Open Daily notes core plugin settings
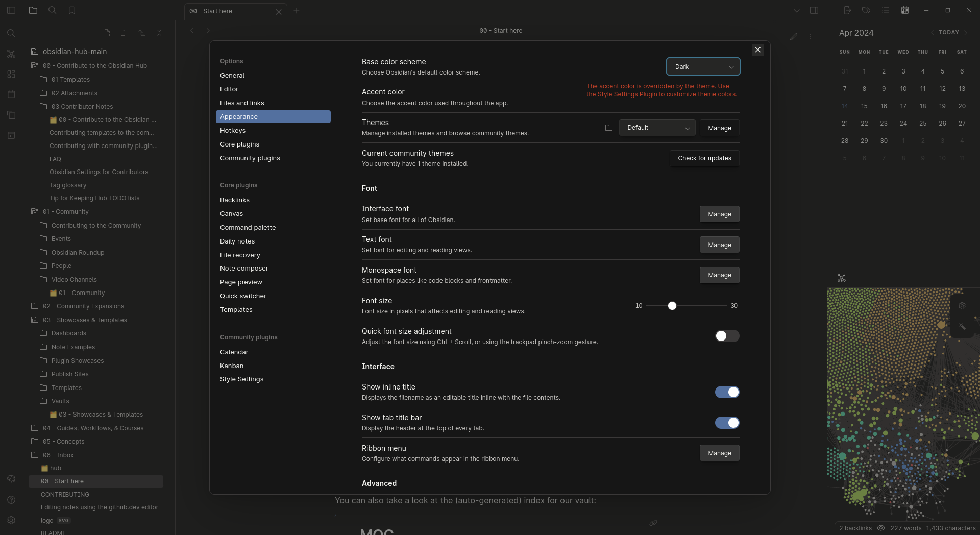This screenshot has width=980, height=535. coord(273,241)
